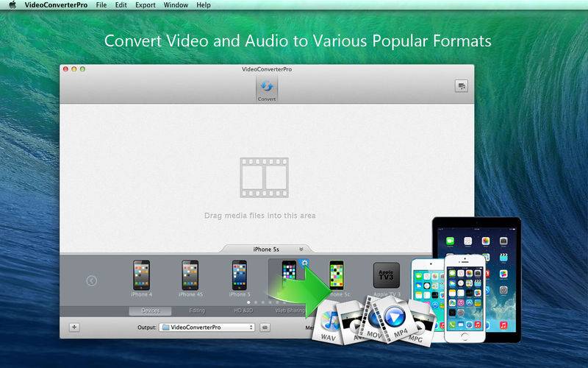Open settings gear on the iPhone 5s preset
Image resolution: width=588 pixels, height=368 pixels.
pyautogui.click(x=305, y=263)
